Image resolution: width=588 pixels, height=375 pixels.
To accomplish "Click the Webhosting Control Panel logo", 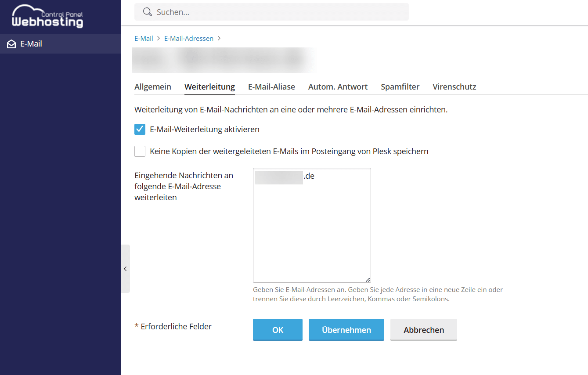I will [x=47, y=16].
